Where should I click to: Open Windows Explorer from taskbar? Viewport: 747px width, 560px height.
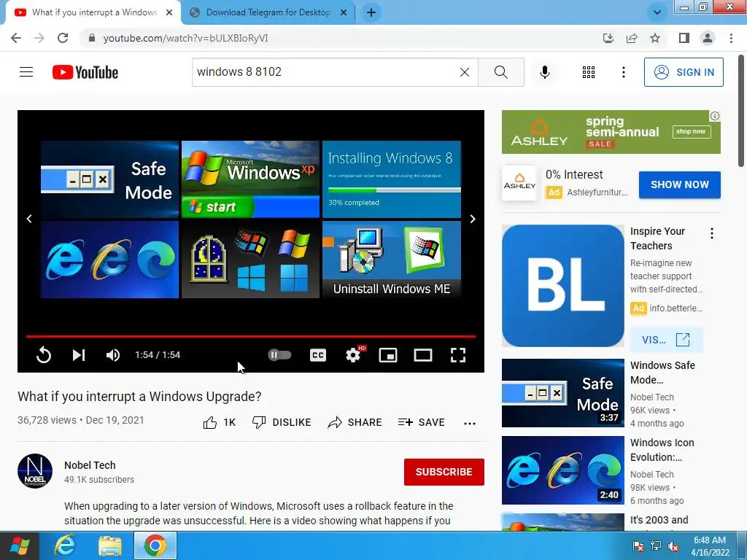[x=109, y=545]
